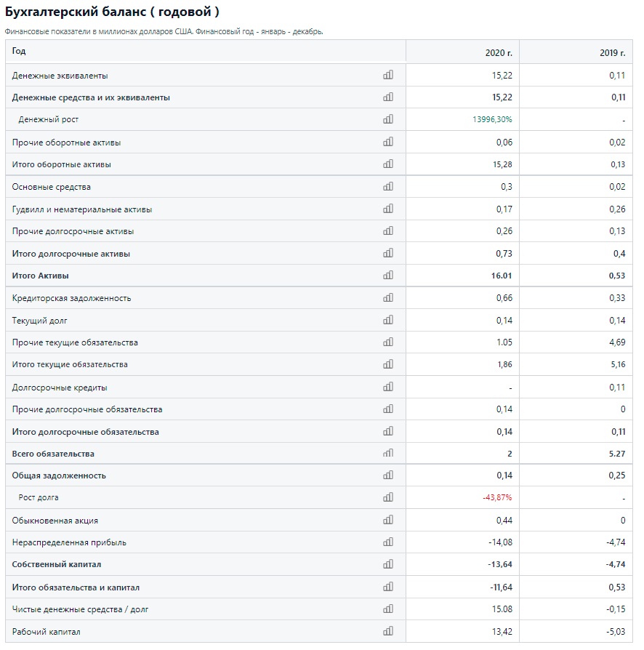Click the Бухгалтерский баланс (годовой) heading

[x=112, y=12]
